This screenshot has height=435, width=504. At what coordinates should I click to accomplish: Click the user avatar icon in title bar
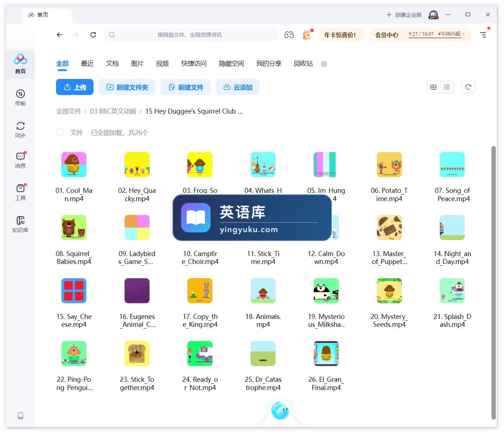(x=433, y=15)
